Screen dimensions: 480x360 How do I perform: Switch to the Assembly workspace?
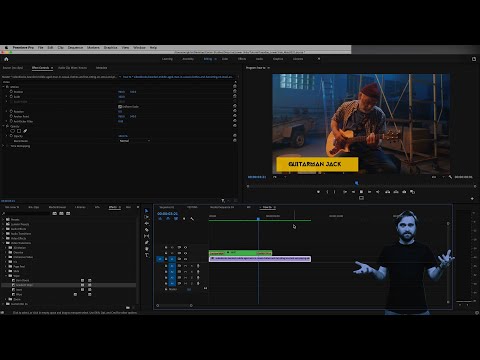[188, 59]
